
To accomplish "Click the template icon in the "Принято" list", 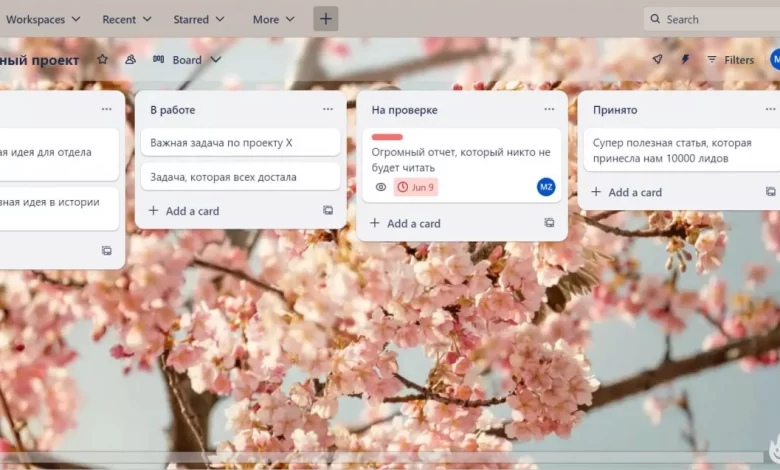I will click(x=770, y=192).
